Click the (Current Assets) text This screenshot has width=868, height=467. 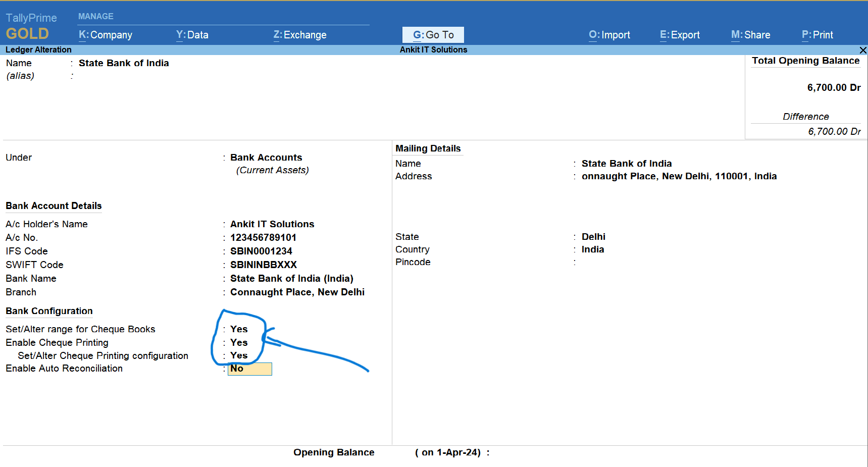tap(272, 170)
